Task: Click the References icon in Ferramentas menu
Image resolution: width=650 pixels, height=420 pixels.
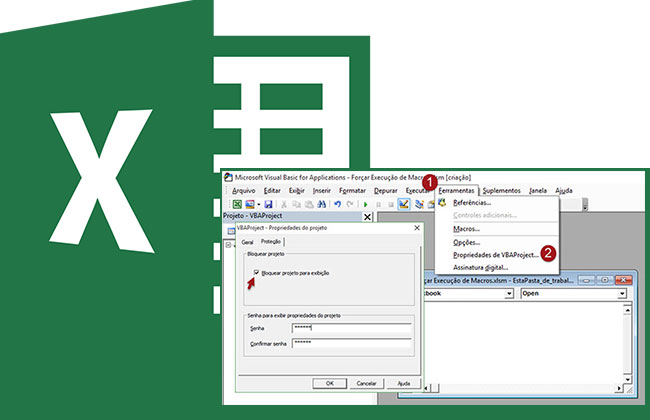Action: pyautogui.click(x=442, y=202)
